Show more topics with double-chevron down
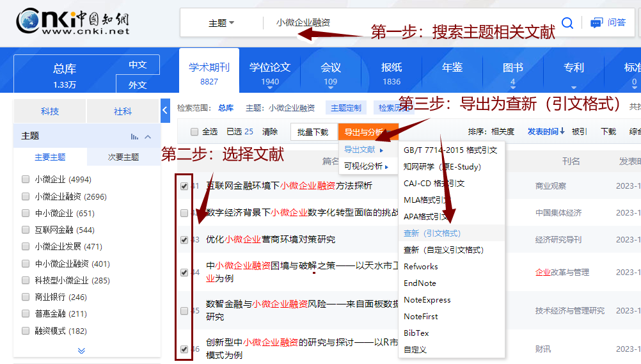 [x=81, y=351]
